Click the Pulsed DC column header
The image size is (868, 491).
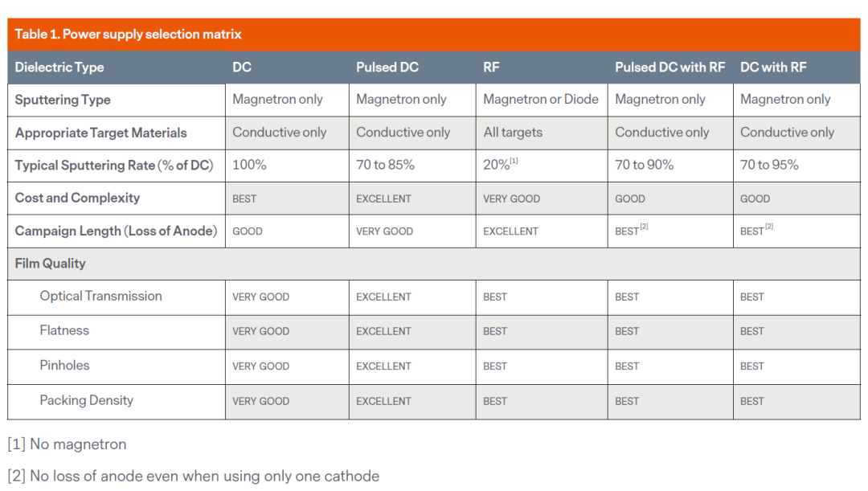coord(387,68)
